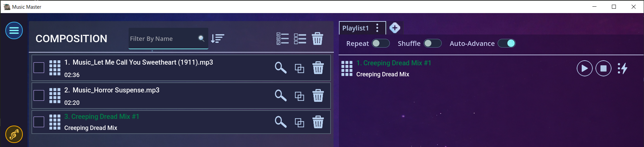
Task: Click the gold music note icon
Action: click(x=14, y=134)
